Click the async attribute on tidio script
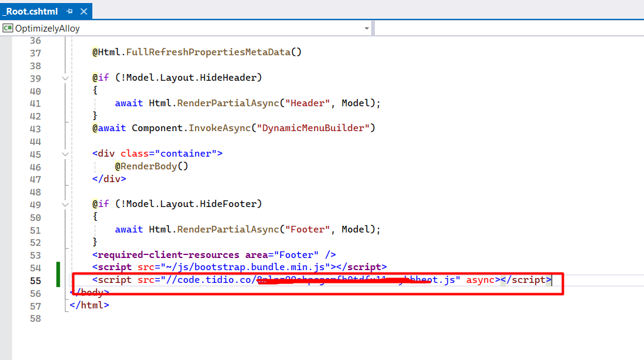Screen dimensions: 644x360 coord(480,280)
